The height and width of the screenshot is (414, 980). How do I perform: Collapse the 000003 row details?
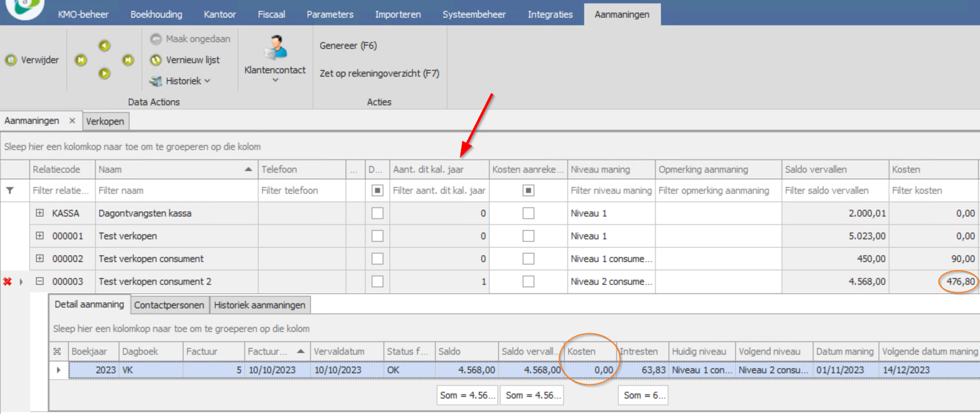tap(40, 281)
